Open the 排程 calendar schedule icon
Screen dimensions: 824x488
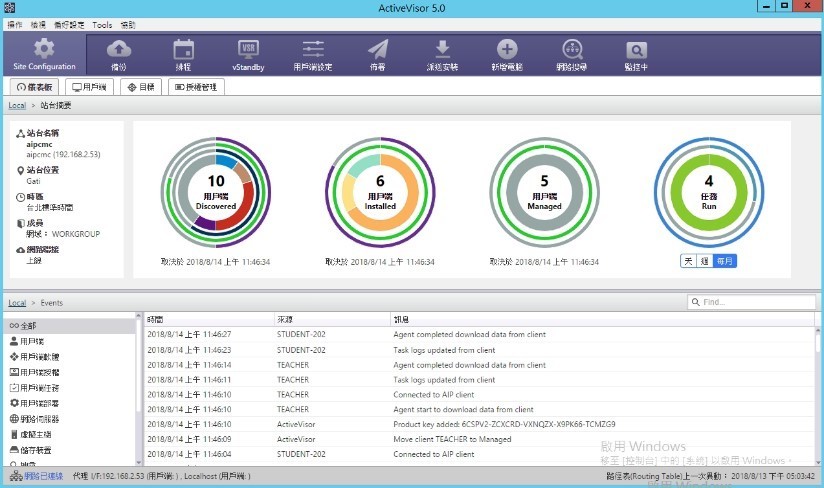183,49
